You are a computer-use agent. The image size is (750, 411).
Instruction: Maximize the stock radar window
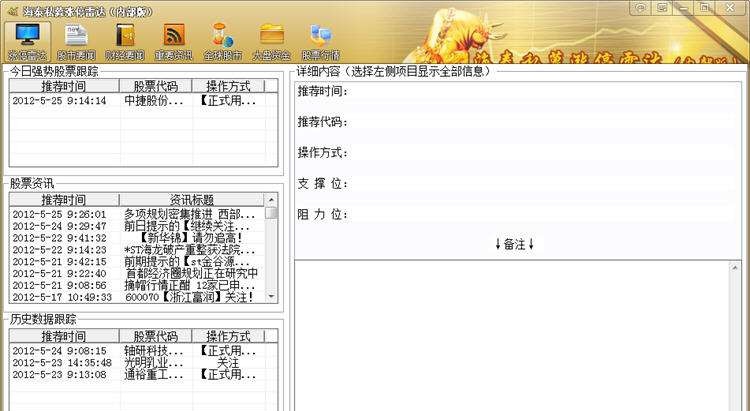(705, 7)
